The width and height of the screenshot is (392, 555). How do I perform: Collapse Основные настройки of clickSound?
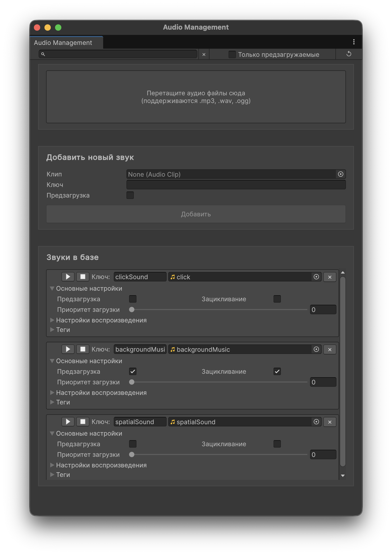tap(52, 289)
